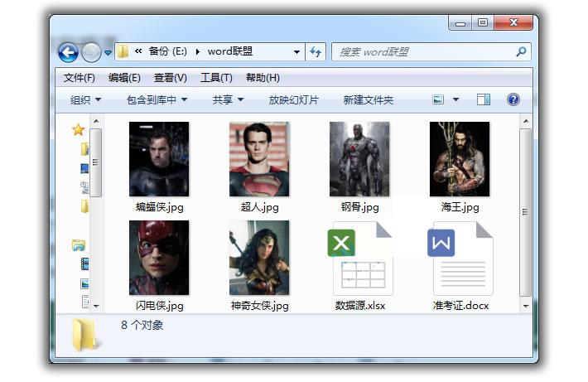Image resolution: width=588 pixels, height=382 pixels.
Task: Click the 数据源.xlsx file name
Action: pyautogui.click(x=360, y=306)
